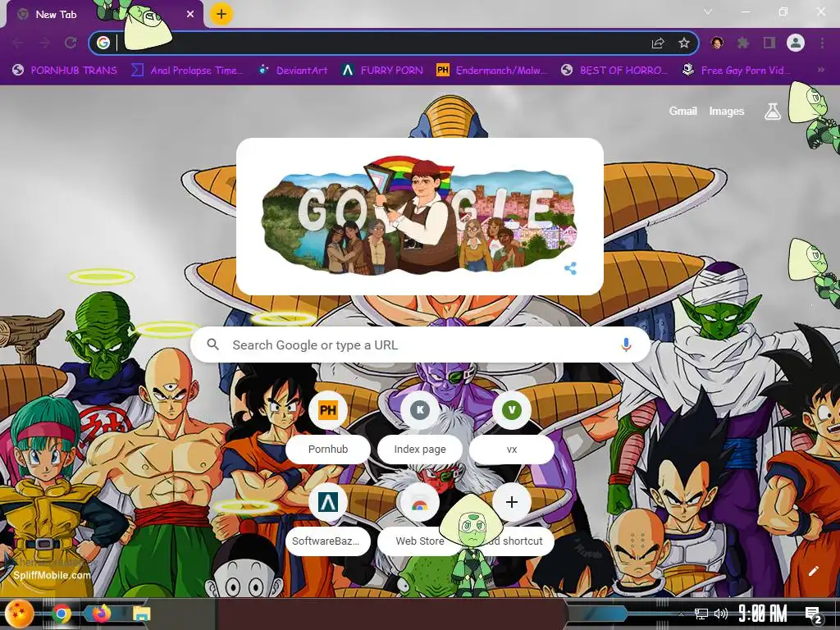The width and height of the screenshot is (840, 630).
Task: Open the Images link
Action: pyautogui.click(x=727, y=111)
